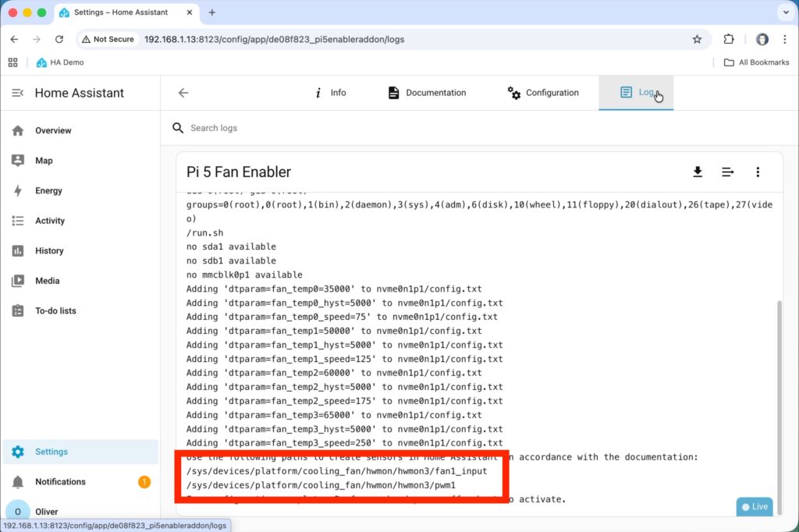Open To-do lists

point(55,310)
